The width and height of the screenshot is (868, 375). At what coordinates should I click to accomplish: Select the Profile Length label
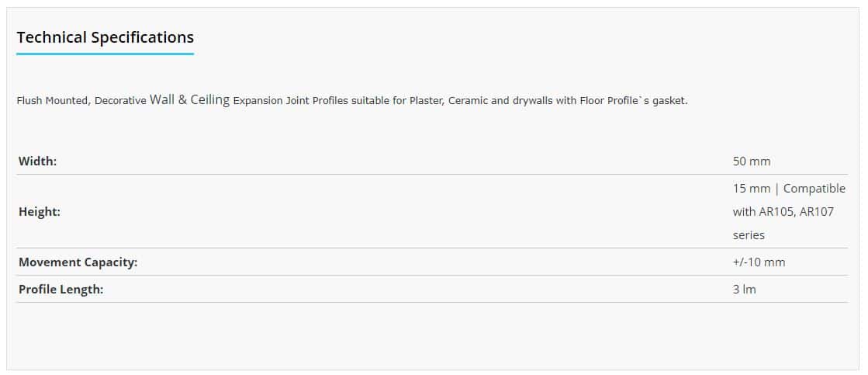coord(61,289)
